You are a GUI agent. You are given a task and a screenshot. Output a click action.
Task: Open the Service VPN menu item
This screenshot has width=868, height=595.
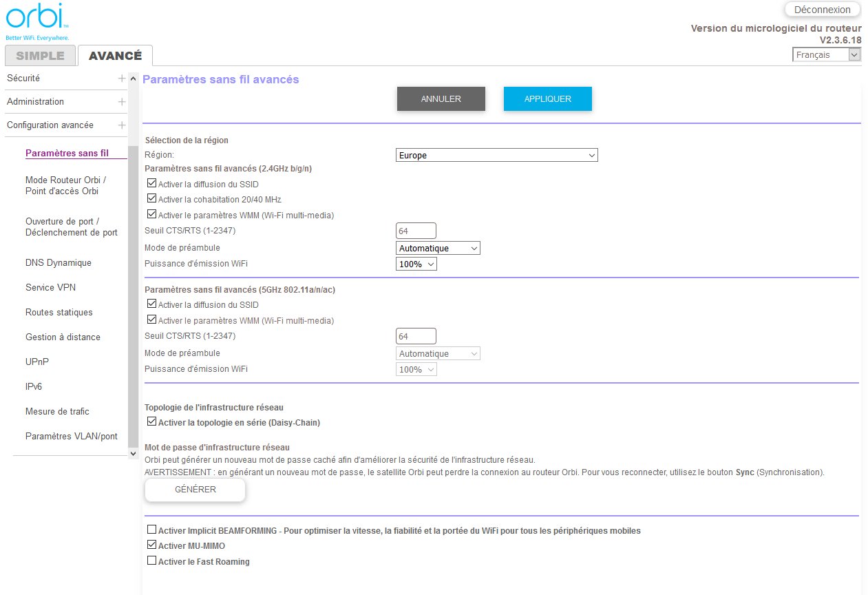(x=50, y=287)
